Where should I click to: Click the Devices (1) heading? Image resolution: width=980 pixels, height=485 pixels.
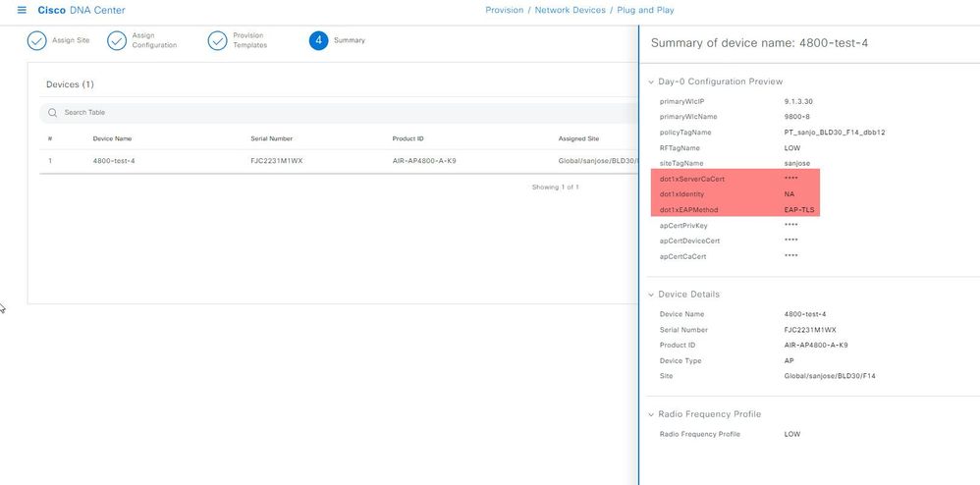70,84
